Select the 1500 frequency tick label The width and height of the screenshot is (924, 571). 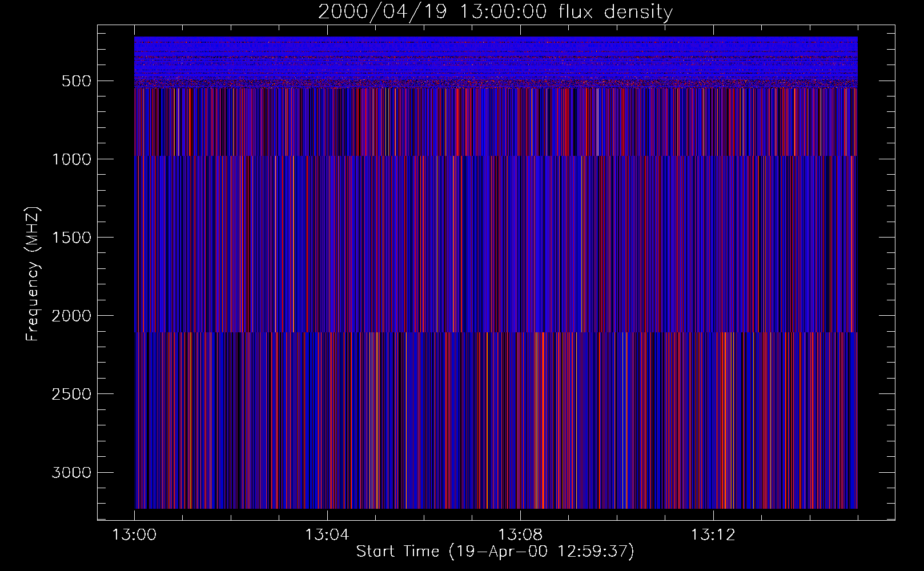coord(71,238)
